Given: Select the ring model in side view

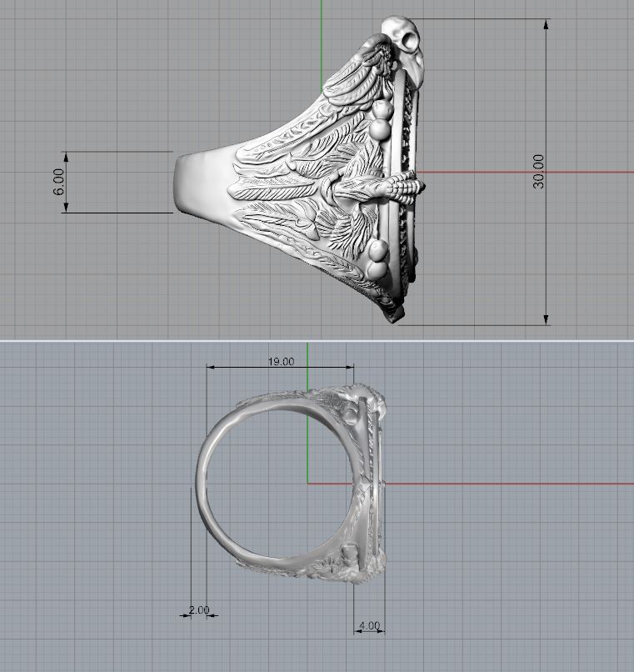Looking at the screenshot, I should point(300,172).
